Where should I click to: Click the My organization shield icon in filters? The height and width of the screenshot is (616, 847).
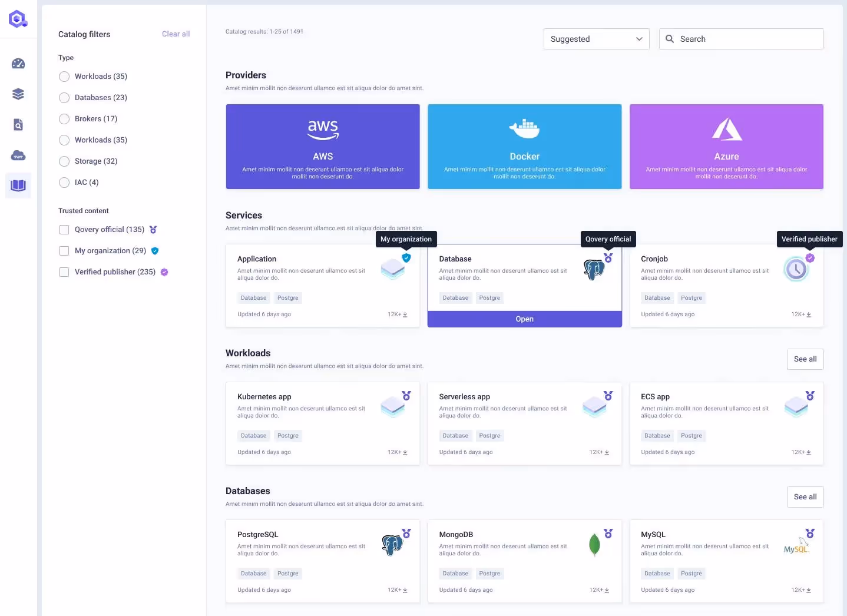tap(155, 251)
